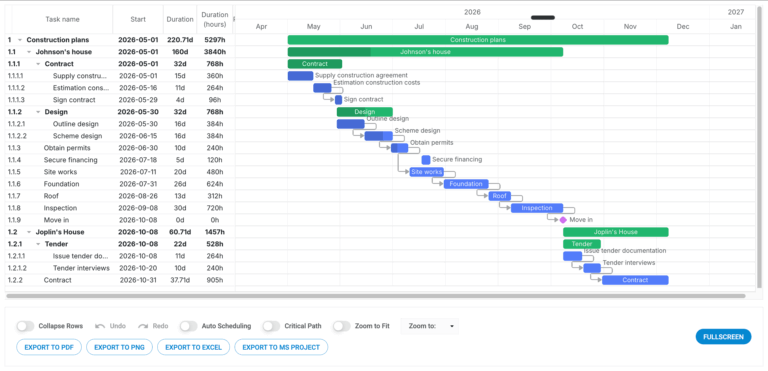Click the 5297h duration hours cell

(215, 40)
